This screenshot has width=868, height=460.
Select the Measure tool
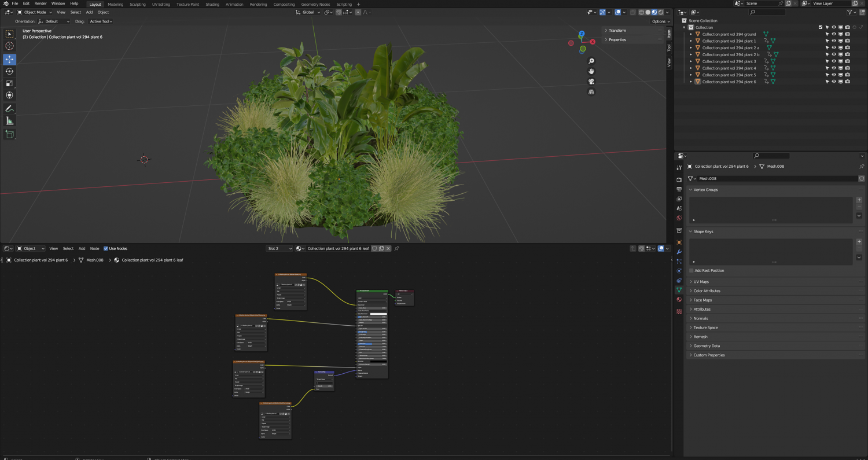click(9, 121)
